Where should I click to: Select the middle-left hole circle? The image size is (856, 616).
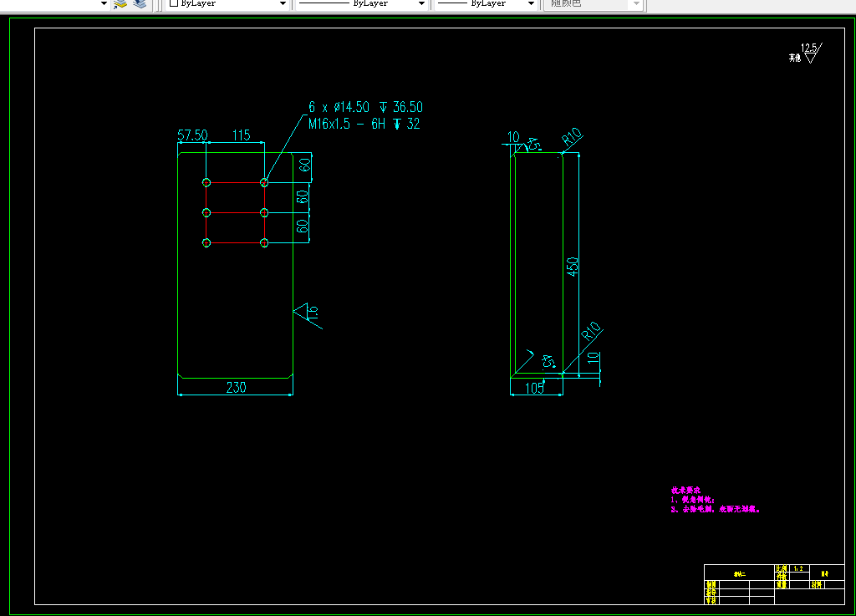[206, 213]
